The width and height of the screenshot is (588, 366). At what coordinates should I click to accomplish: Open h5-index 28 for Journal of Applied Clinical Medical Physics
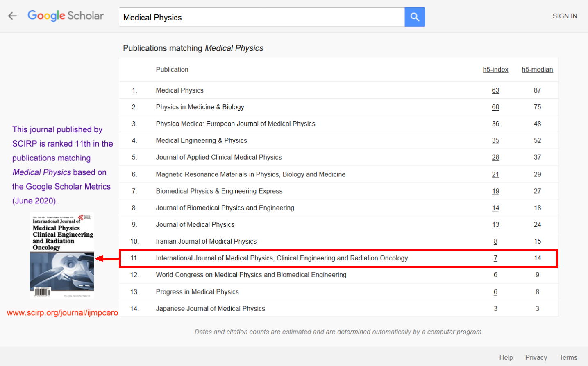[495, 158]
